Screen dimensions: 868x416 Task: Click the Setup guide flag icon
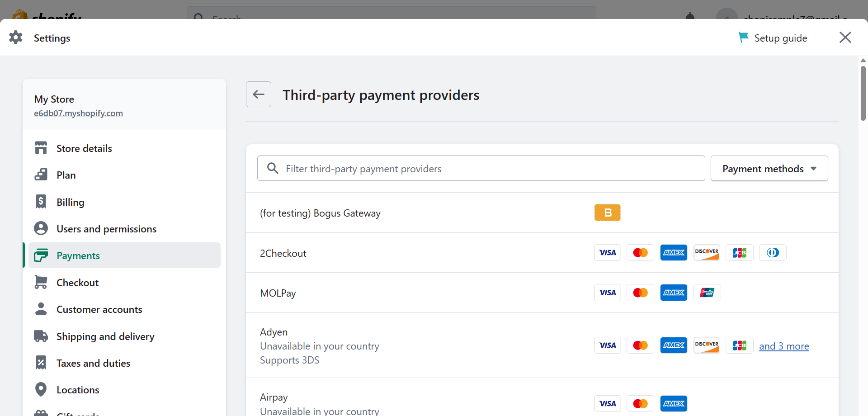pyautogui.click(x=743, y=38)
